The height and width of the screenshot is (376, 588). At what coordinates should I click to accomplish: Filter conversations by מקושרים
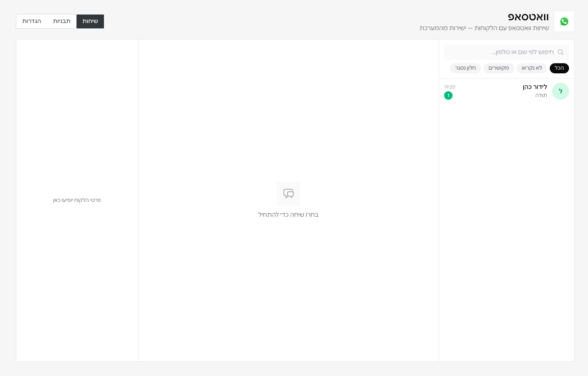[499, 68]
